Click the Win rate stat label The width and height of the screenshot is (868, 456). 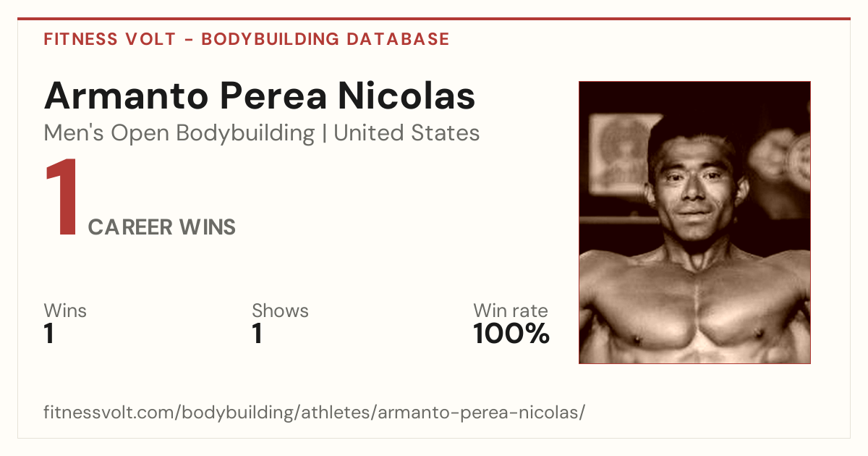(511, 311)
